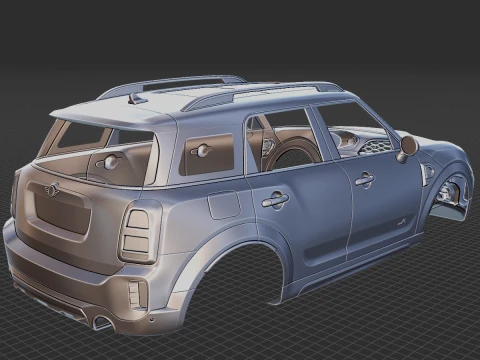Select the fuel filler cap panel
Screen dimensions: 480x360
point(224,204)
